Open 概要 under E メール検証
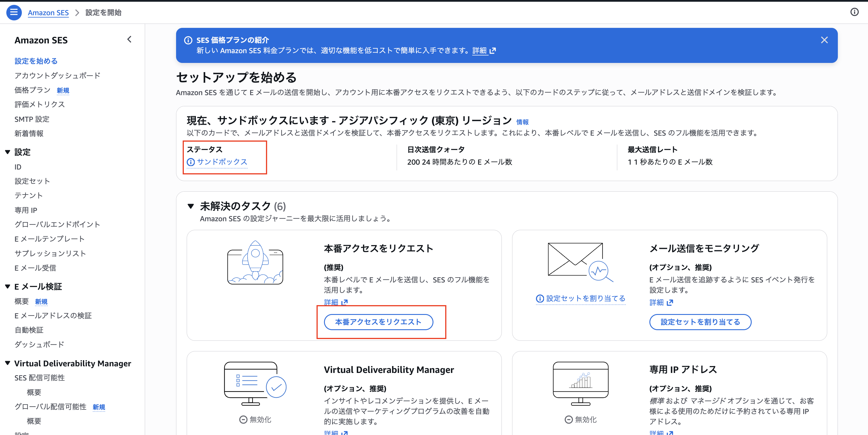Viewport: 868px width, 435px height. [22, 301]
